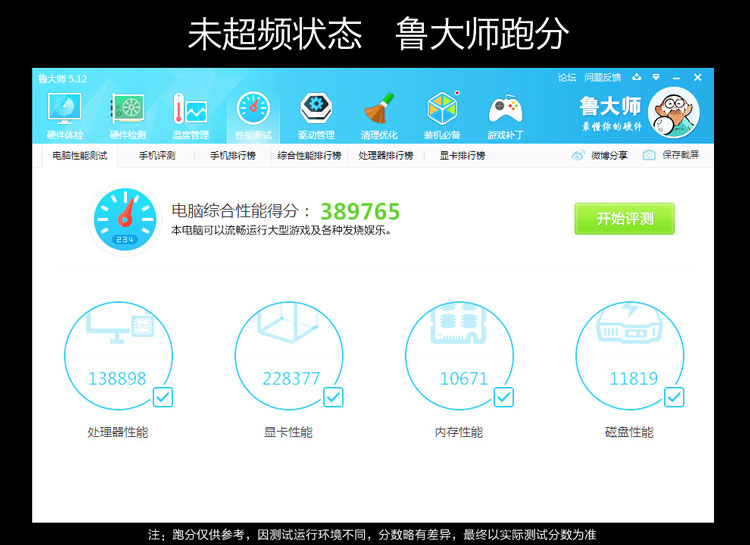Click the processor score 138898
This screenshot has width=750, height=545.
coord(117,378)
